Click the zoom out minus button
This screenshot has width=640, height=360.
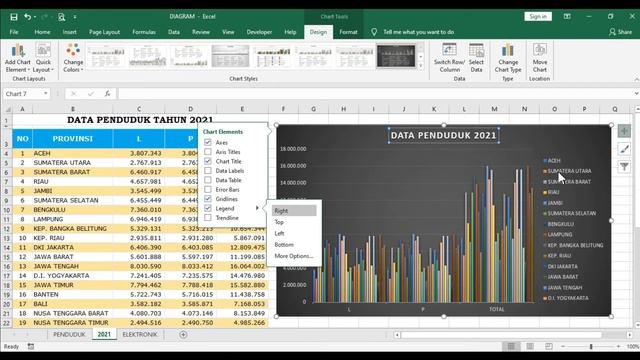563,347
